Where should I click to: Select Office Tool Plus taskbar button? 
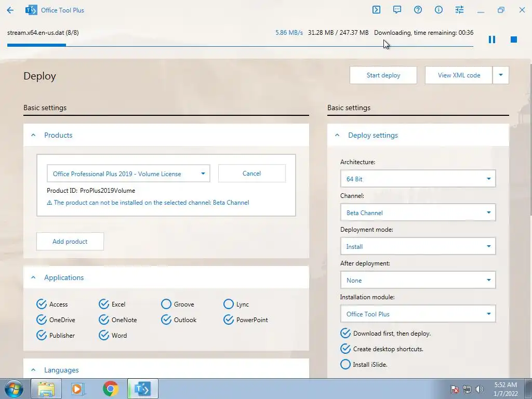142,389
